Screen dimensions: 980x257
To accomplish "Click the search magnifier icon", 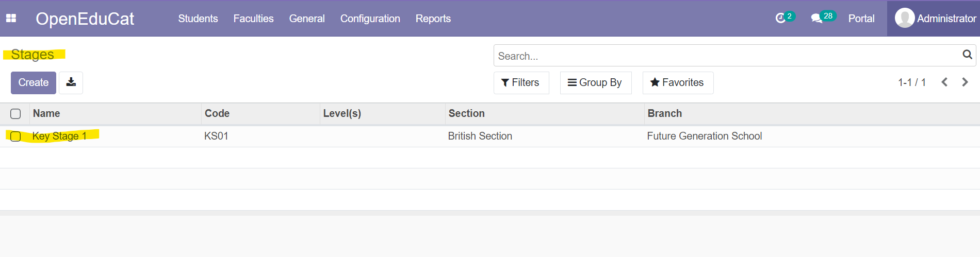I will [967, 55].
